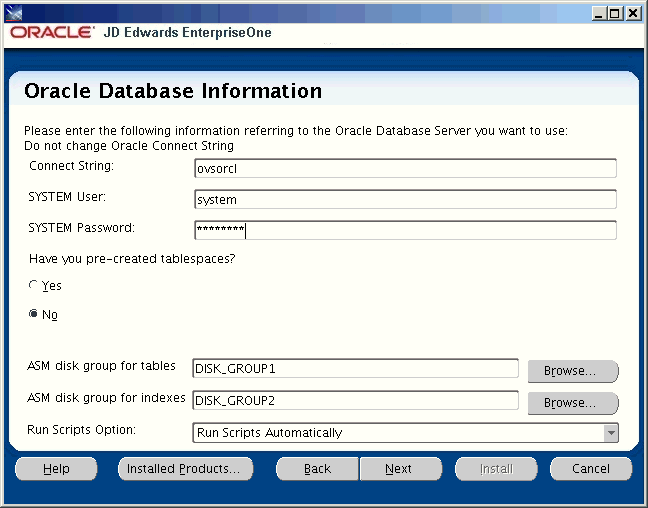Click the dropdown arrow of Run Scripts Automatically
Screen dimensions: 648x508
coord(611,433)
